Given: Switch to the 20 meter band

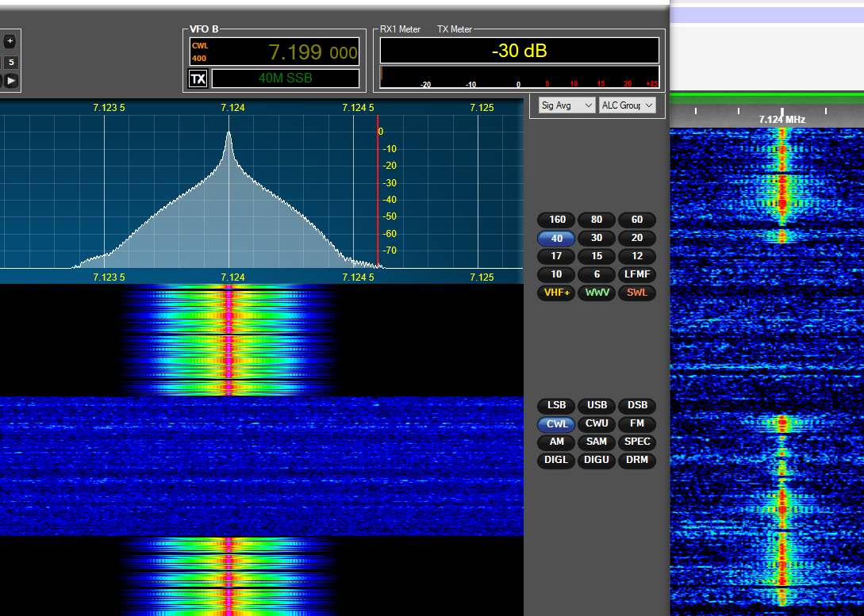Looking at the screenshot, I should [x=637, y=238].
